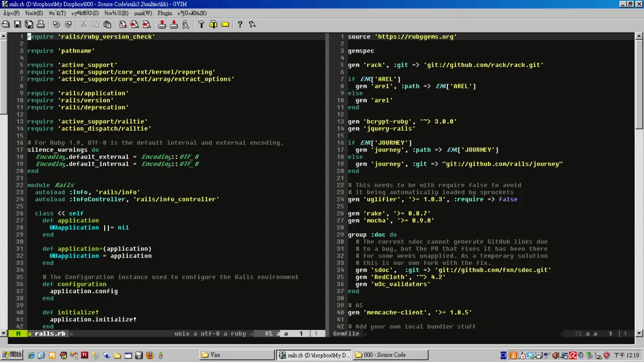Jump to tag with the yellow tag icon

225,24
